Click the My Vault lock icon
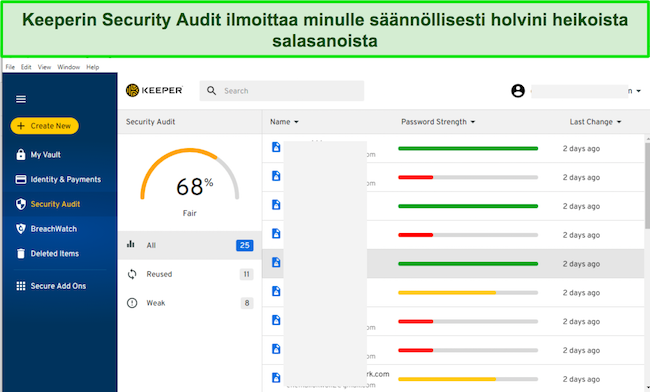This screenshot has height=392, width=650. click(21, 154)
